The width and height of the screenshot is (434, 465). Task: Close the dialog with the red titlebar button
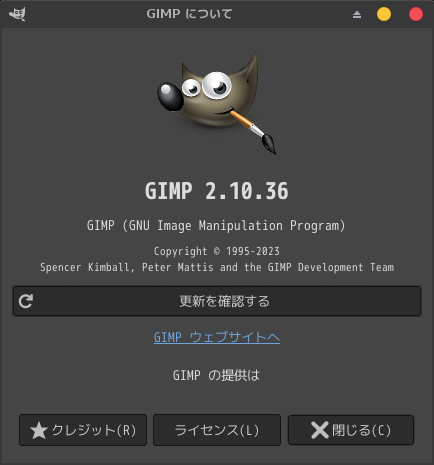416,14
